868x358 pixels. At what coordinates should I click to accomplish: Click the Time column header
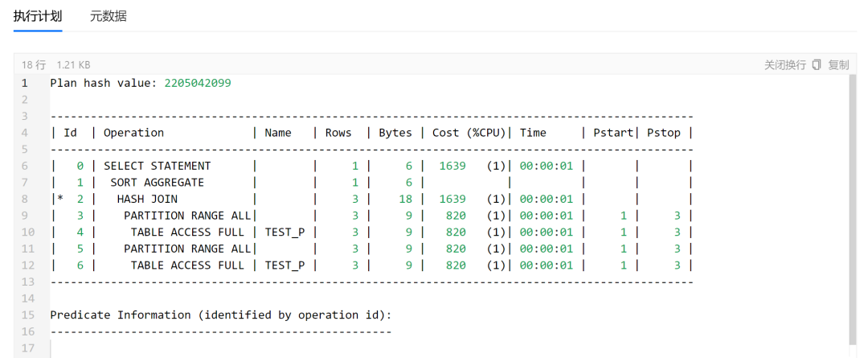tap(533, 133)
